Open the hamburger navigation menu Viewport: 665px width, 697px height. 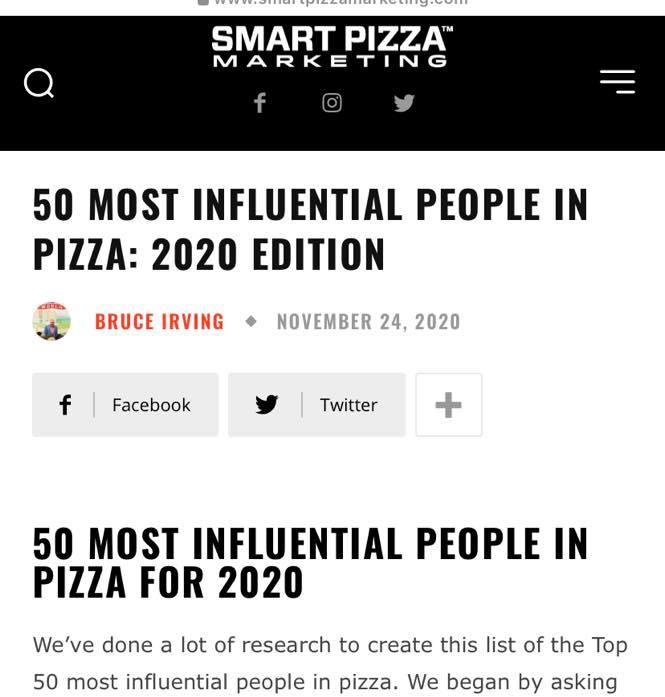pyautogui.click(x=617, y=82)
